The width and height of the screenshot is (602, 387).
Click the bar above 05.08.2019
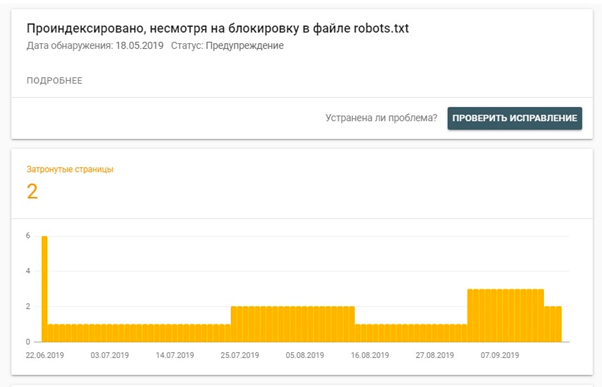coord(305,324)
